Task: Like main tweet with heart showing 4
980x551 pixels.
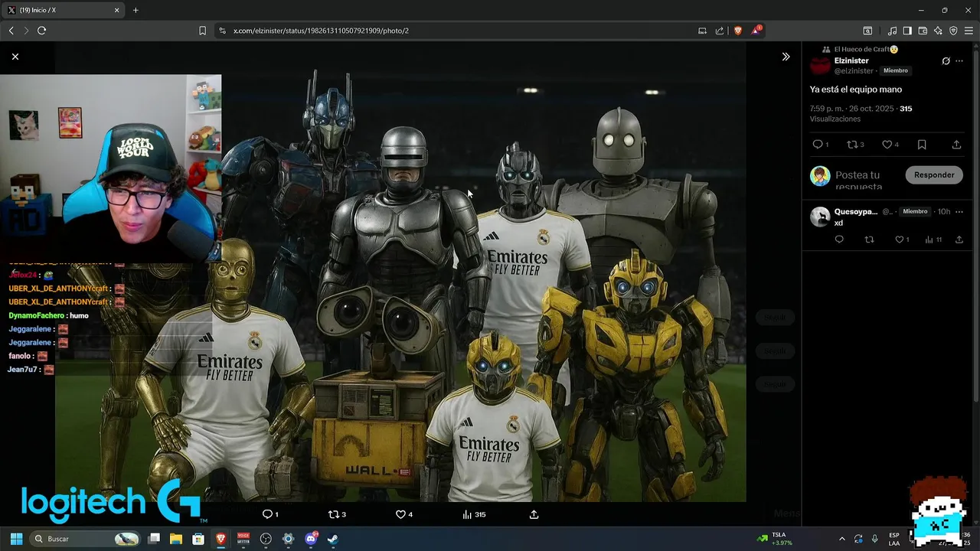Action: coord(887,144)
